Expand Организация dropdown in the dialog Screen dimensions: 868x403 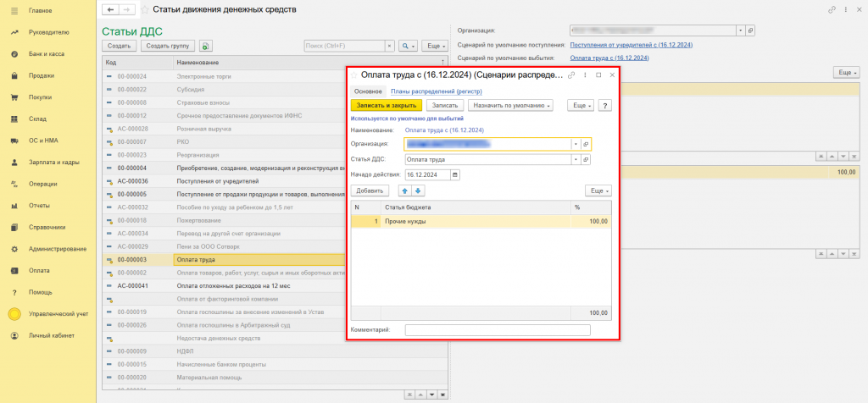coord(576,144)
